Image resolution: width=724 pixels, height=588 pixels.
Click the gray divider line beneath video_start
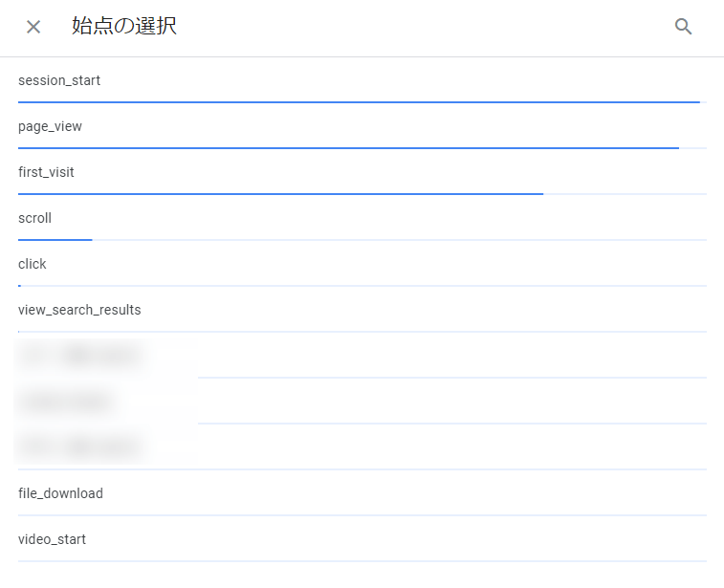tap(362, 561)
